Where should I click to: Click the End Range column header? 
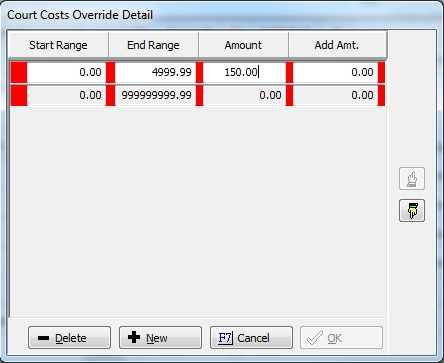click(x=153, y=45)
